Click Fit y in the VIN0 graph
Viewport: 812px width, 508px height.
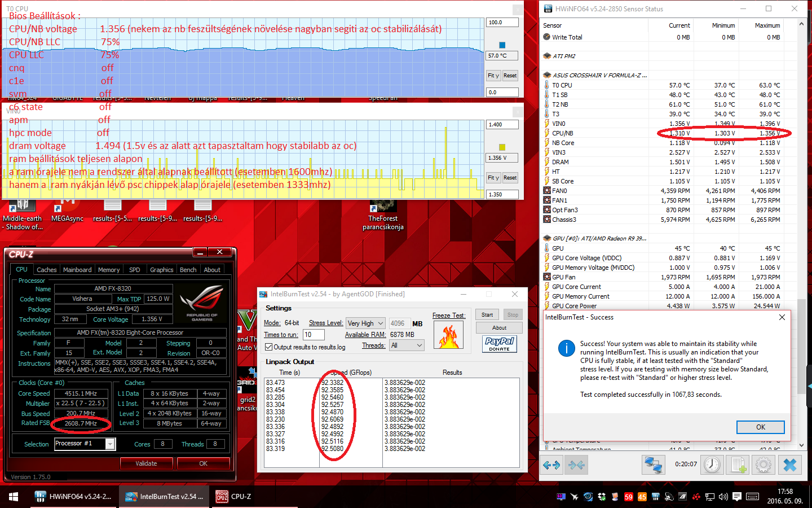(x=493, y=178)
